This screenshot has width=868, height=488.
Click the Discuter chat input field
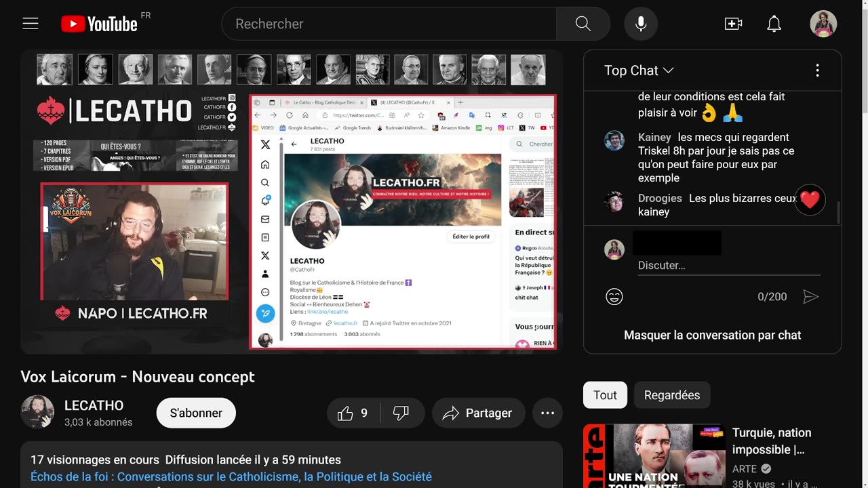click(729, 265)
